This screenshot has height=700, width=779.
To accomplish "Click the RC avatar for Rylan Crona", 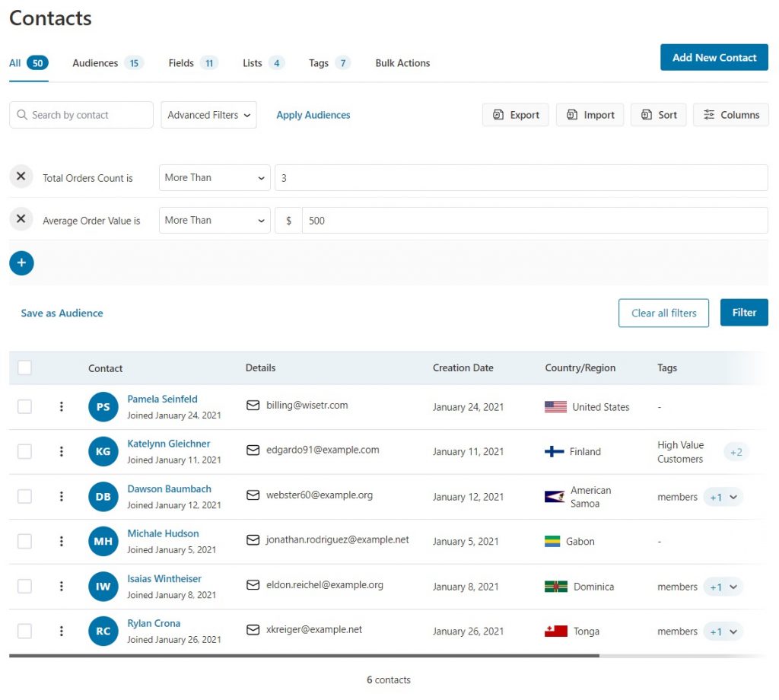I will 103,632.
